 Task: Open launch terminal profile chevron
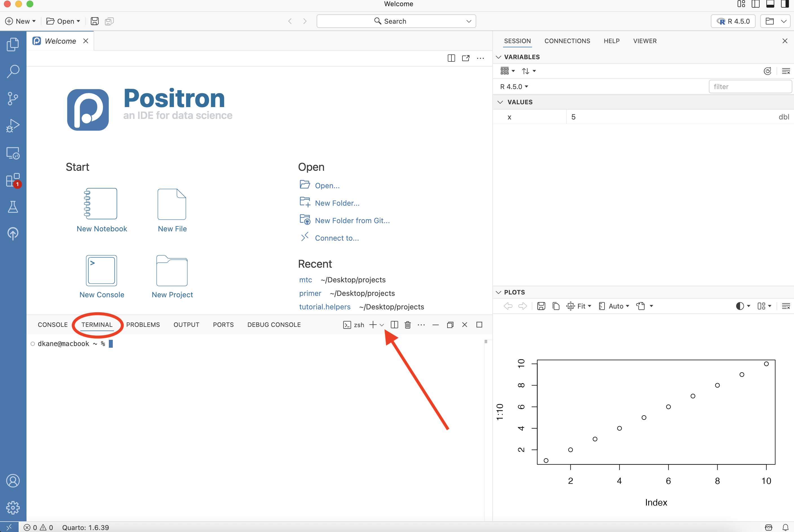pos(382,325)
